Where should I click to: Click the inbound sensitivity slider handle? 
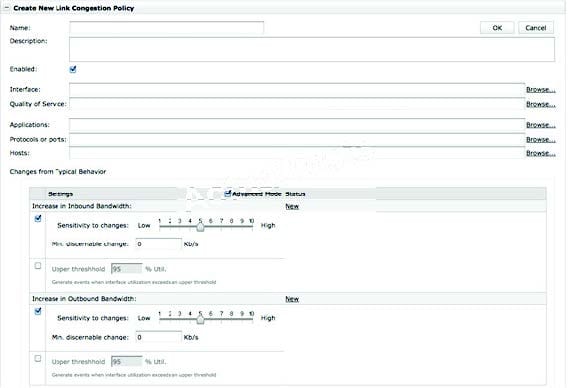200,227
